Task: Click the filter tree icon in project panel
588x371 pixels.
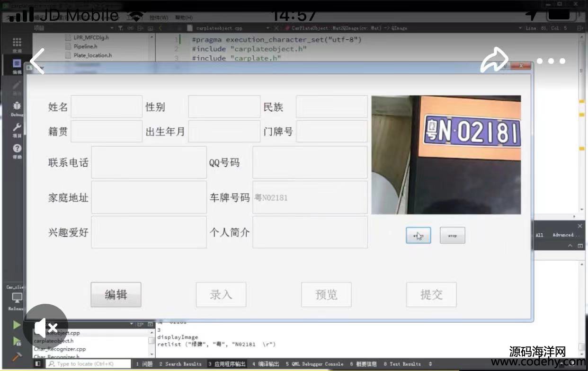Action: (120, 28)
